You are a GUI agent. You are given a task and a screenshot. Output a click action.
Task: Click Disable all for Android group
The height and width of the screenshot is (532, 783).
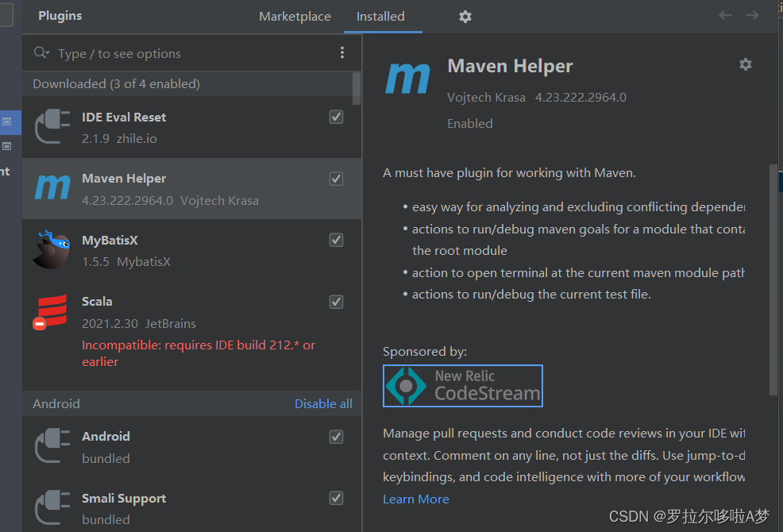[323, 403]
